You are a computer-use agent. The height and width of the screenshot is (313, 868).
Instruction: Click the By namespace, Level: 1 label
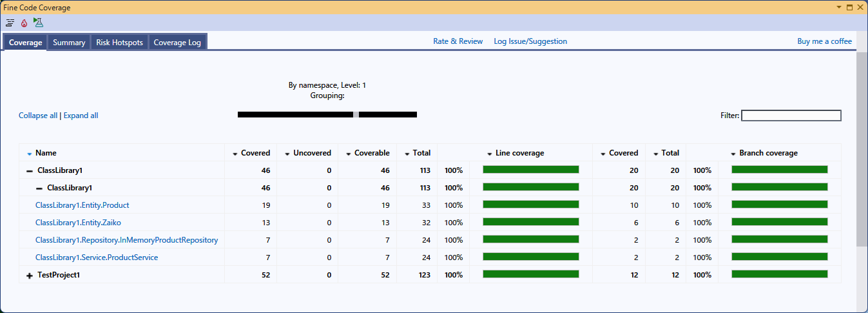(x=327, y=85)
